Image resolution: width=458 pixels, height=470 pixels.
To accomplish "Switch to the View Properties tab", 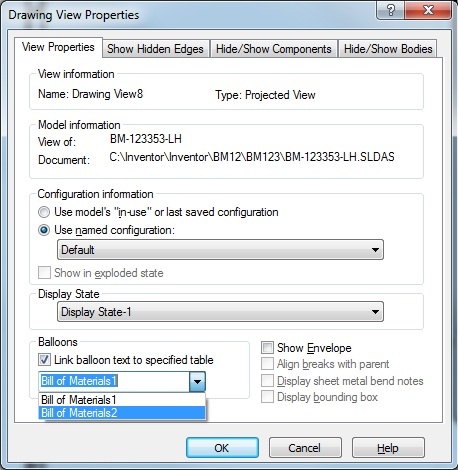I will pos(58,47).
